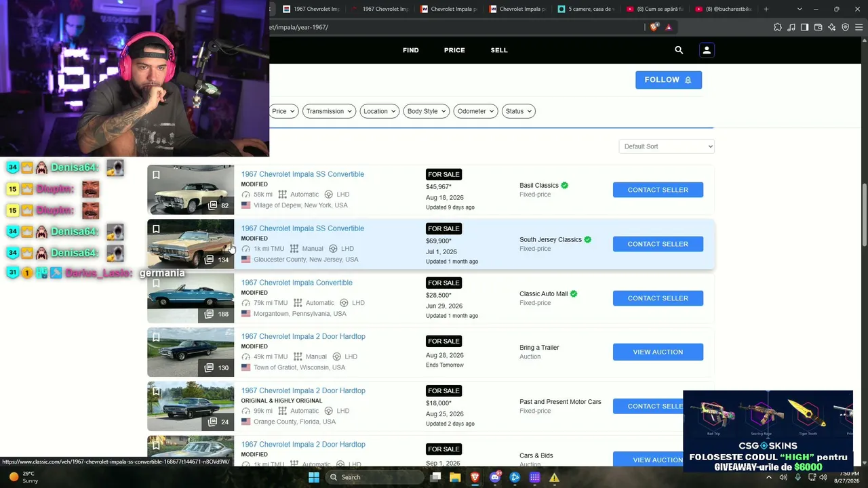Open the Brave Wallet icon

pyautogui.click(x=818, y=27)
